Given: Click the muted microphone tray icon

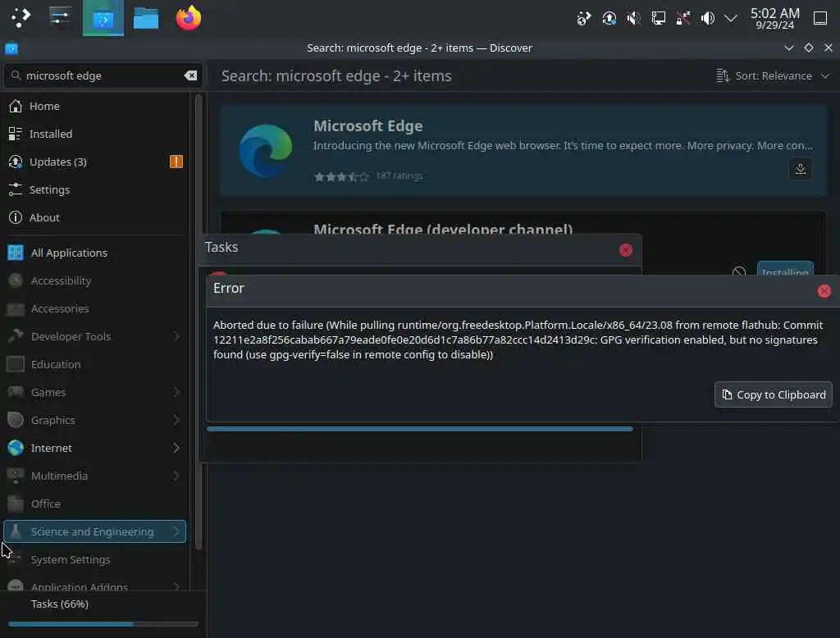Looking at the screenshot, I should 633,18.
